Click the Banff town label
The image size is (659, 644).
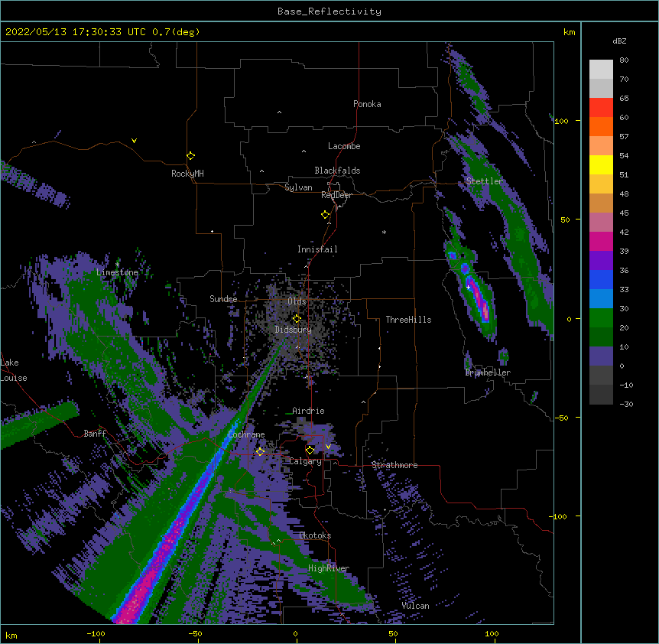tap(95, 434)
